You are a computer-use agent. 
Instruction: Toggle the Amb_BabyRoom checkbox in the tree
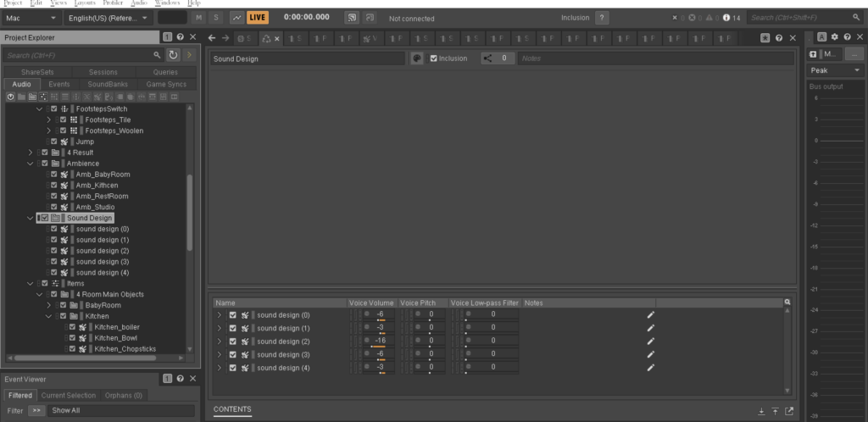coord(54,174)
